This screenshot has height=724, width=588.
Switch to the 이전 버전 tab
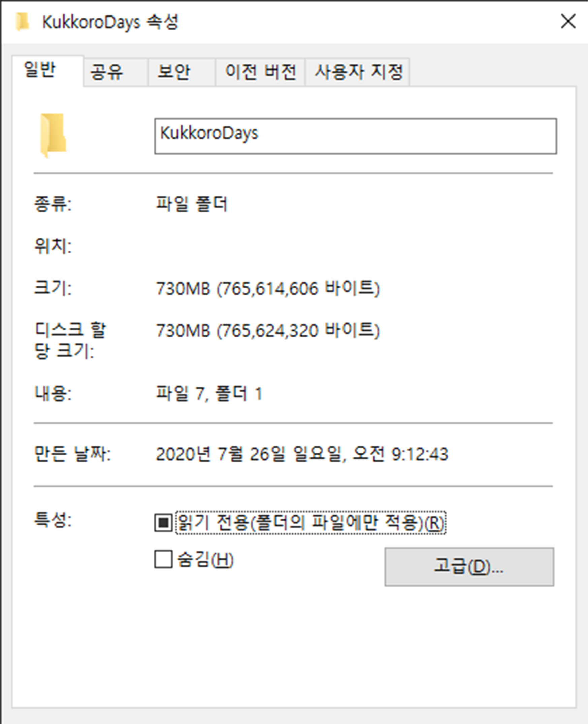[260, 72]
